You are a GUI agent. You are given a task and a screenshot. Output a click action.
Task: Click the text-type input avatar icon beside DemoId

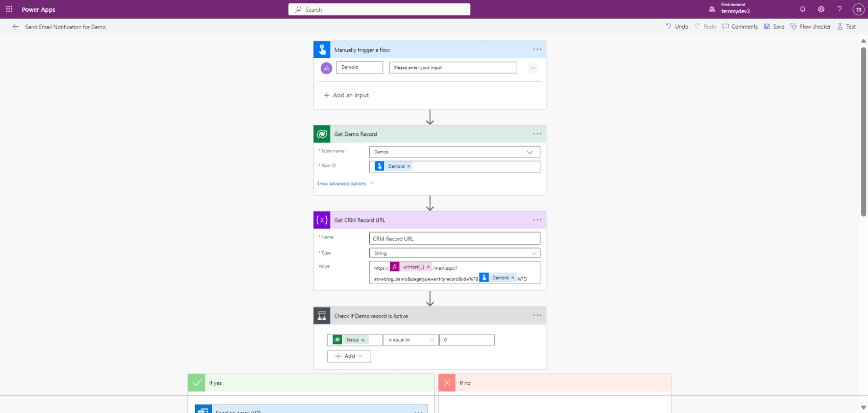pyautogui.click(x=326, y=68)
